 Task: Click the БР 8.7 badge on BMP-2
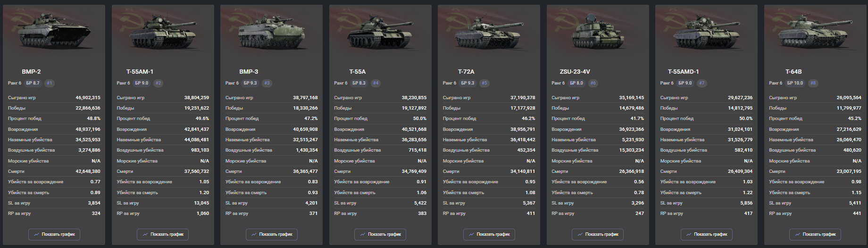(33, 83)
